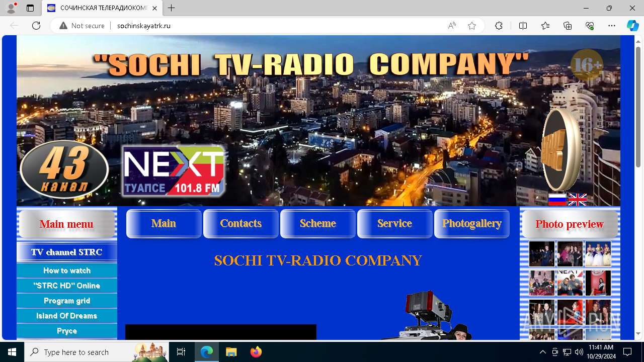Open the How to watch link
This screenshot has height=362, width=644.
[66, 270]
